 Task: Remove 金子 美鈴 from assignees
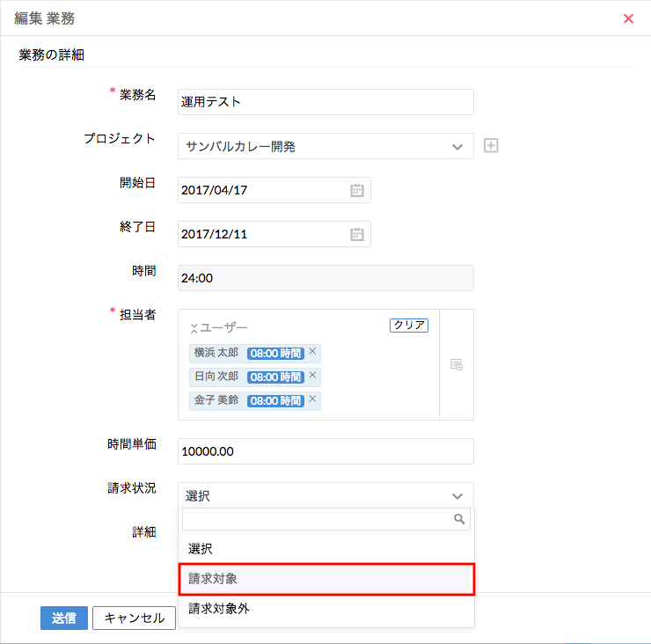pos(312,399)
